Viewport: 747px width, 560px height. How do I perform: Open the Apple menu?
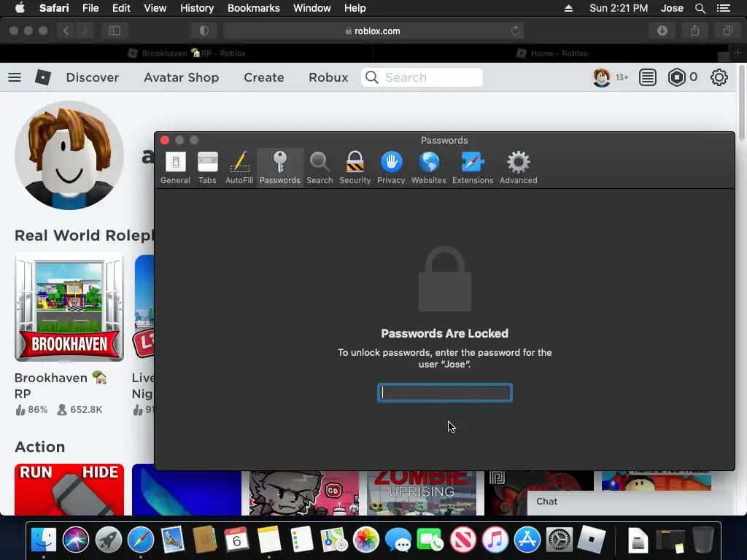pyautogui.click(x=20, y=8)
